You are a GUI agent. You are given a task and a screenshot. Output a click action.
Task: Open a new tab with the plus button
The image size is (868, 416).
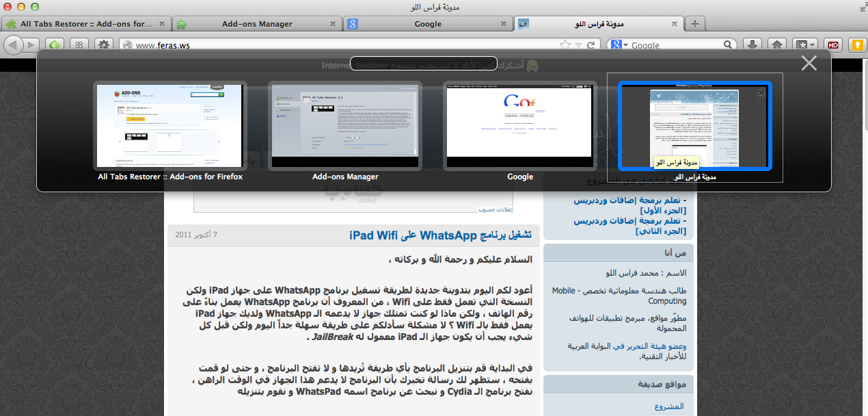pyautogui.click(x=695, y=24)
